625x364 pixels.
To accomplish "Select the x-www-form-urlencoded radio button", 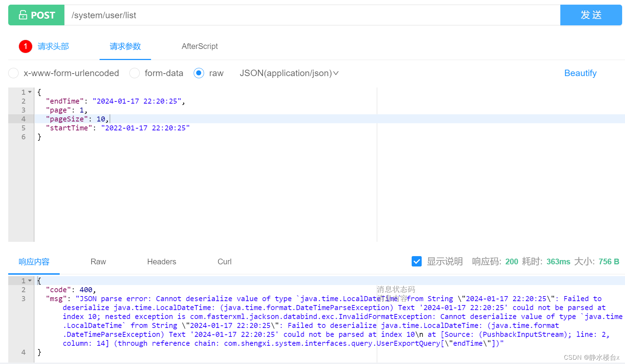I will 13,73.
